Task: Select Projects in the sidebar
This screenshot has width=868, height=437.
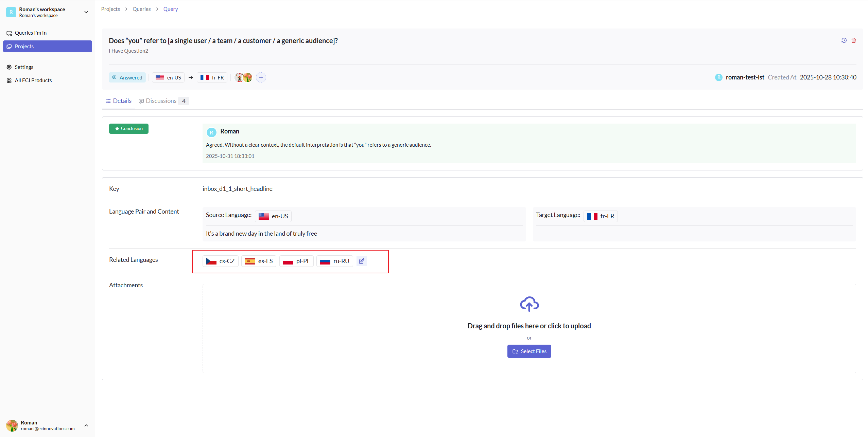Action: coord(48,47)
